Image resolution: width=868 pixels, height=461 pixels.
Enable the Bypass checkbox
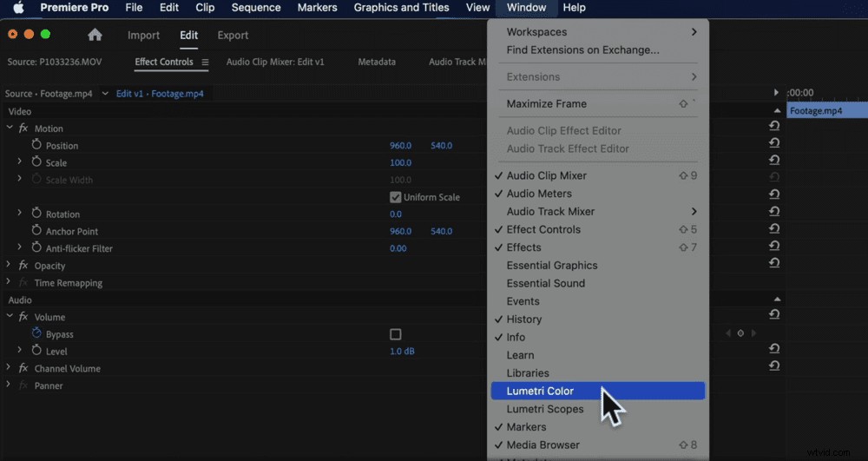tap(395, 334)
